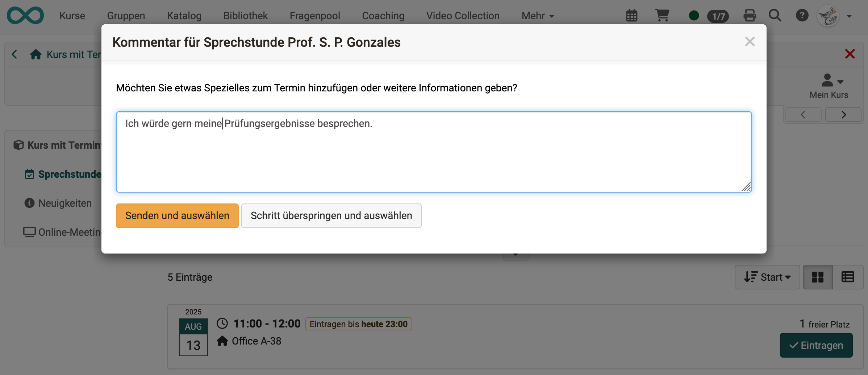Switch to grid view for entries
This screenshot has width=868, height=375.
point(817,277)
